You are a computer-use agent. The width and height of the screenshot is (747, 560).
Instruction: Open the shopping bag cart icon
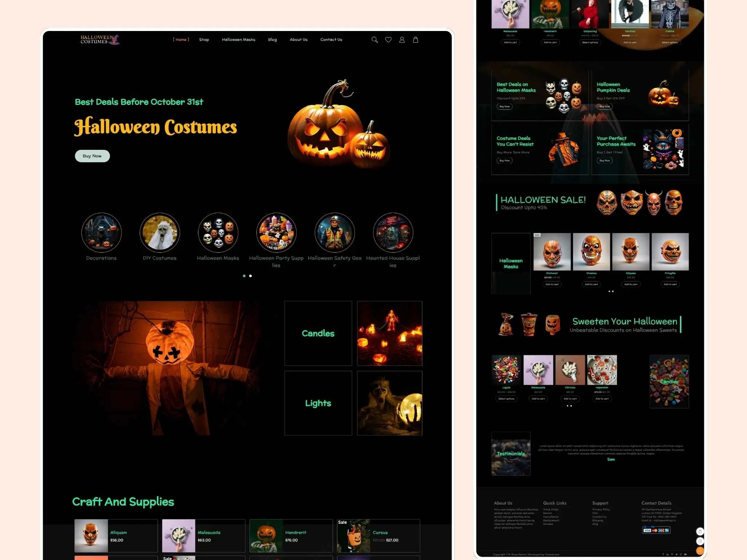pyautogui.click(x=416, y=40)
